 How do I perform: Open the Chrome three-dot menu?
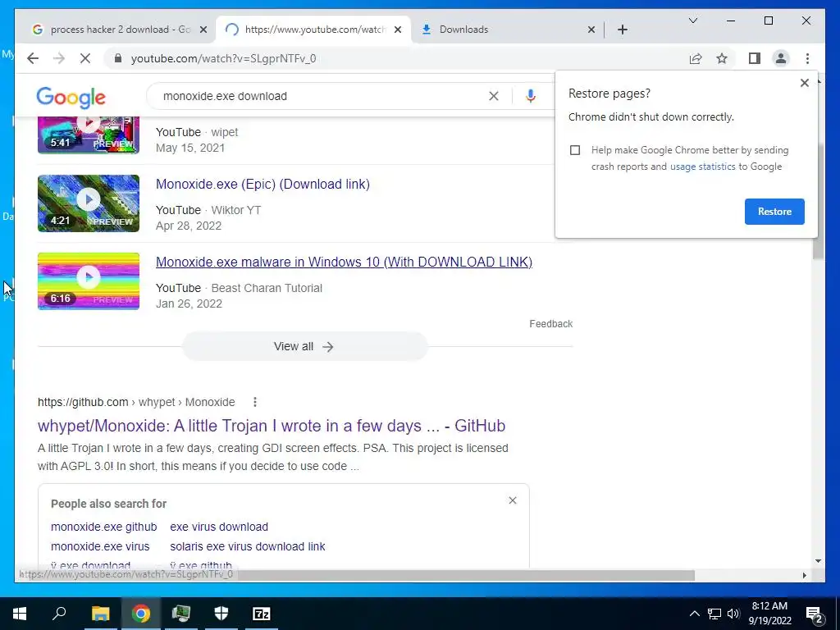807,58
